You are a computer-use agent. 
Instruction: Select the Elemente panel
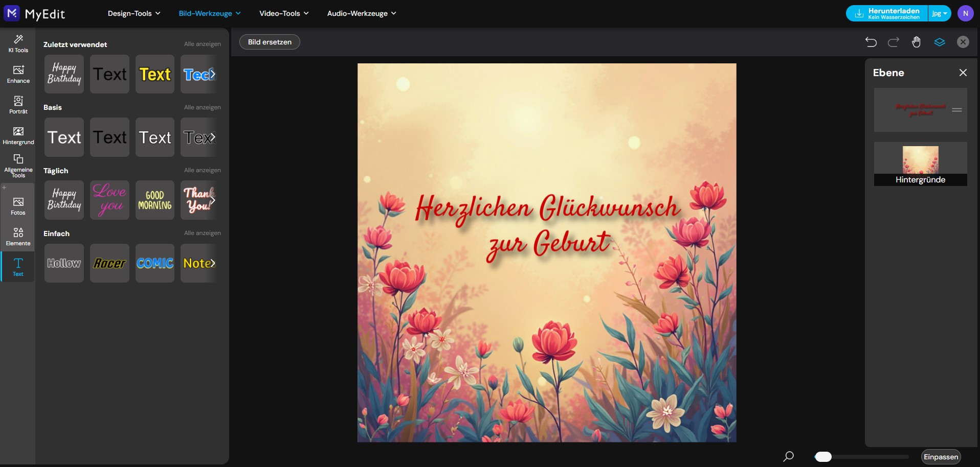coord(18,237)
